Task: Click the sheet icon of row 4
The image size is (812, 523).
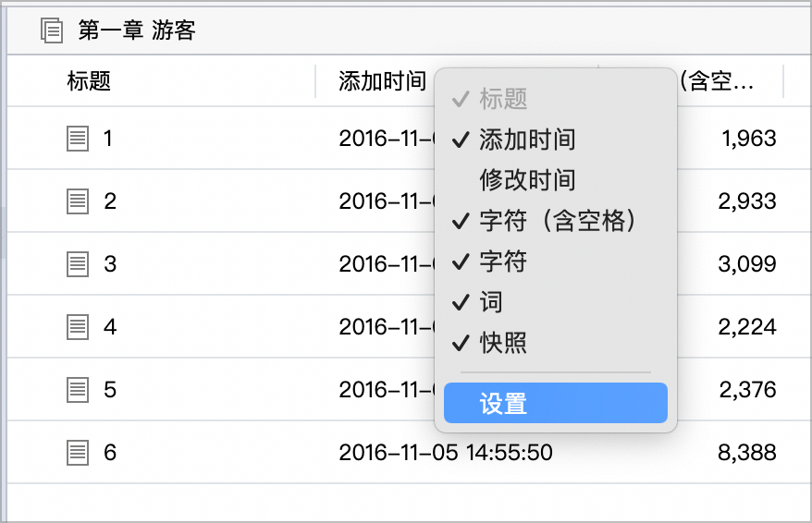Action: pyautogui.click(x=78, y=327)
